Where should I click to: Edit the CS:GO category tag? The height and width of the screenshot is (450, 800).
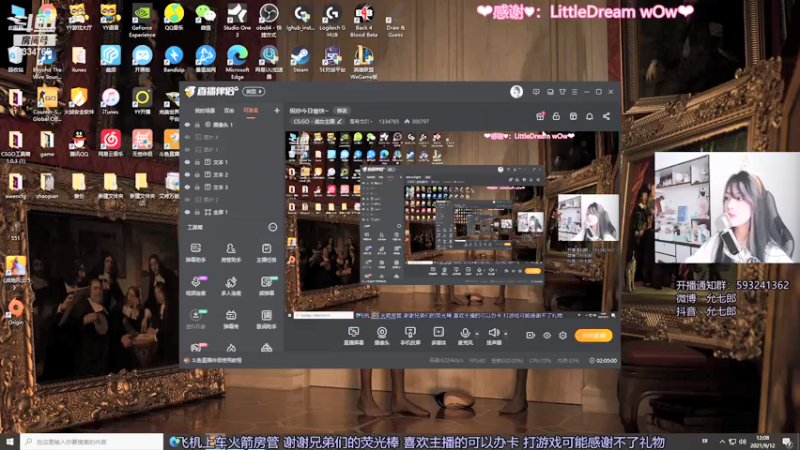(317, 121)
